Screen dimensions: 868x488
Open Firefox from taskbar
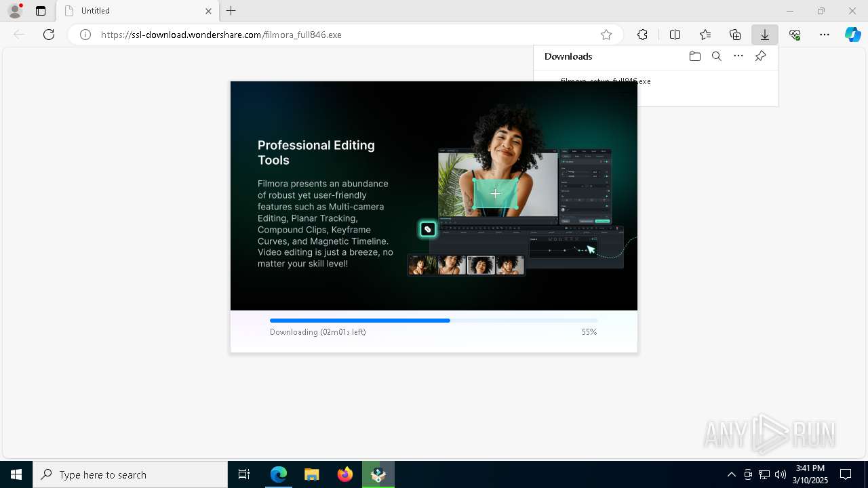point(345,474)
